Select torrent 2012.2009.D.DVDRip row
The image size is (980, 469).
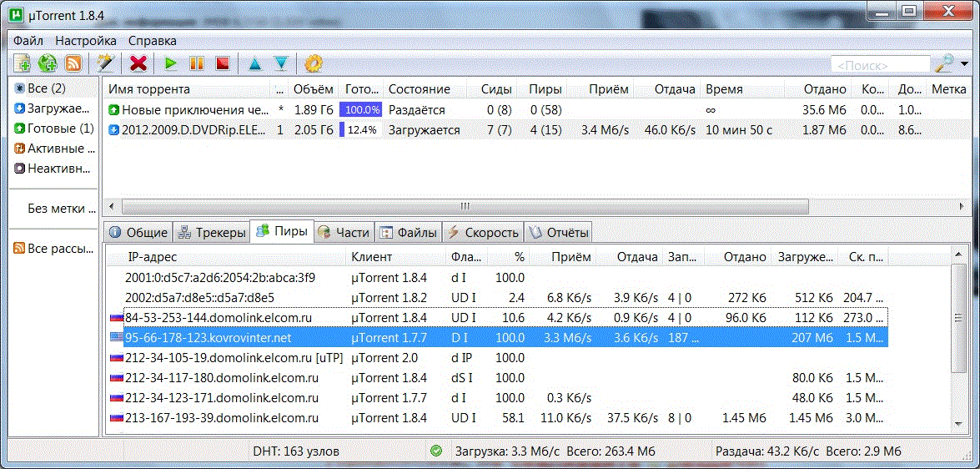(x=537, y=130)
